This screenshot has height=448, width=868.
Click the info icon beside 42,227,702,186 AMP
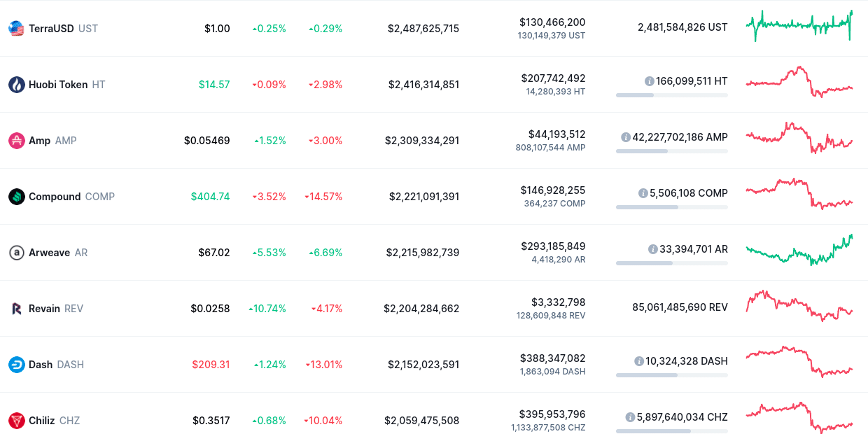click(626, 137)
